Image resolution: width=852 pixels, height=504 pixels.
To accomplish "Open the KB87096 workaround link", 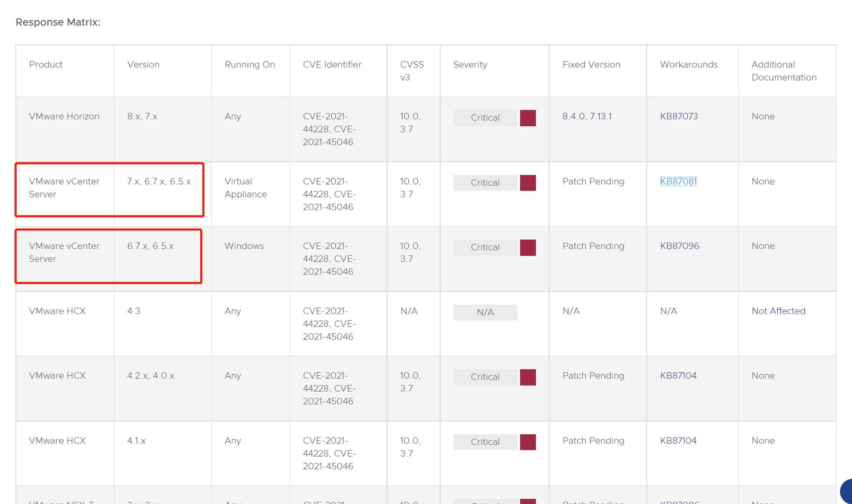I will [x=680, y=246].
